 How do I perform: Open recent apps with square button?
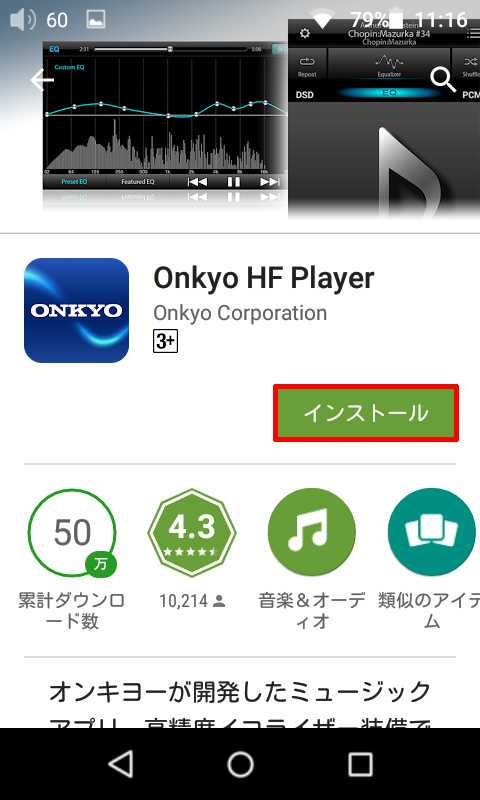coord(360,764)
